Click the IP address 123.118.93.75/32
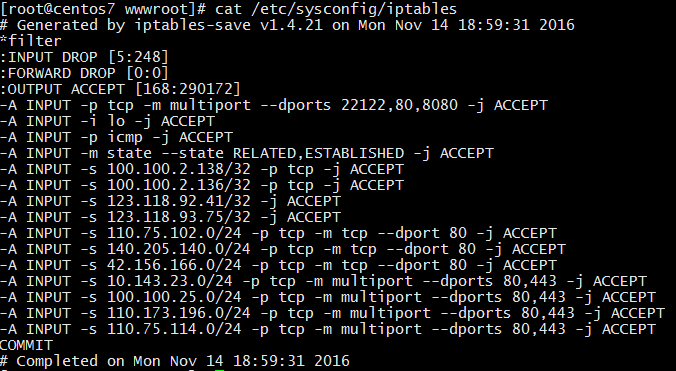Screen dimensions: 676x371 pos(179,217)
